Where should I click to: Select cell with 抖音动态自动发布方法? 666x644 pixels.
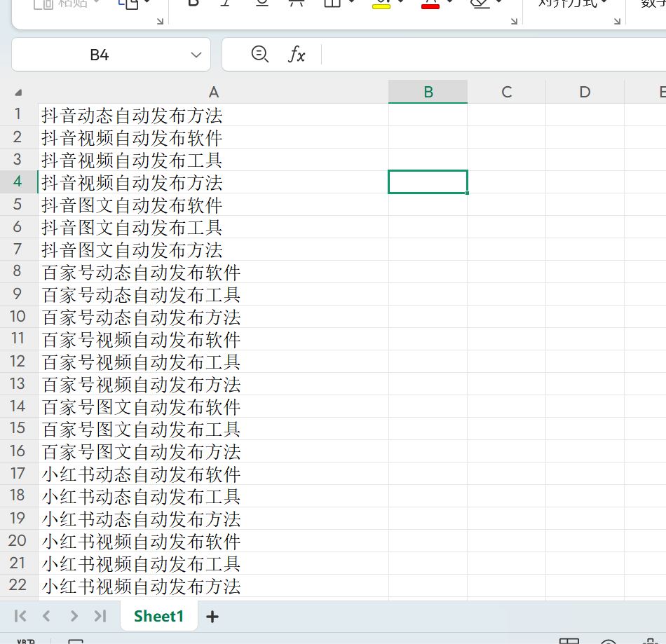click(213, 115)
